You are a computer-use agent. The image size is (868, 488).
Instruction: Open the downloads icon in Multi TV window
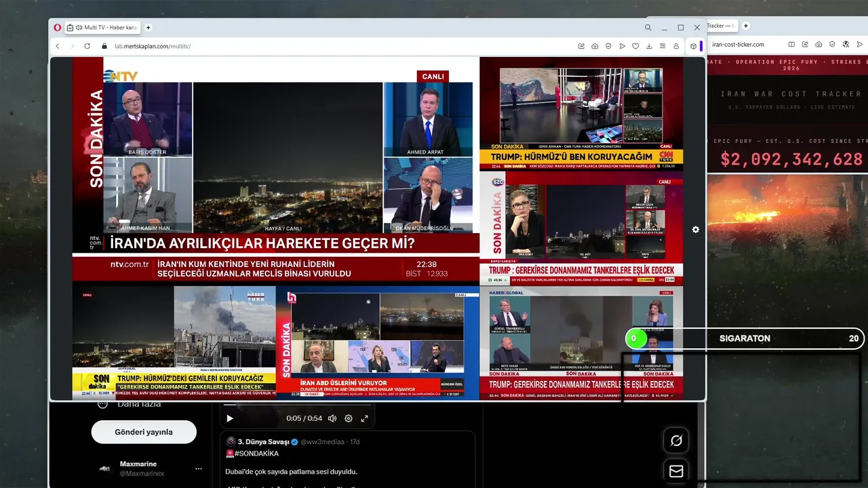pos(649,46)
